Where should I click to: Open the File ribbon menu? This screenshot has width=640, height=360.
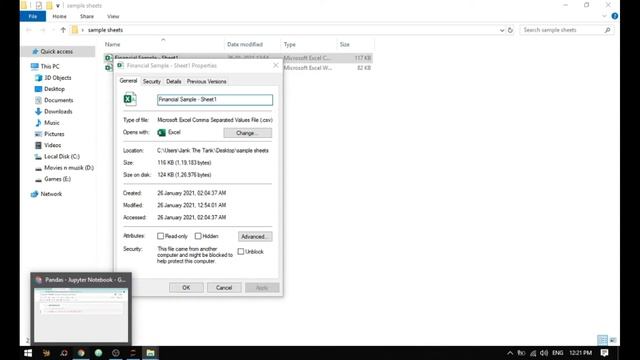tap(33, 16)
